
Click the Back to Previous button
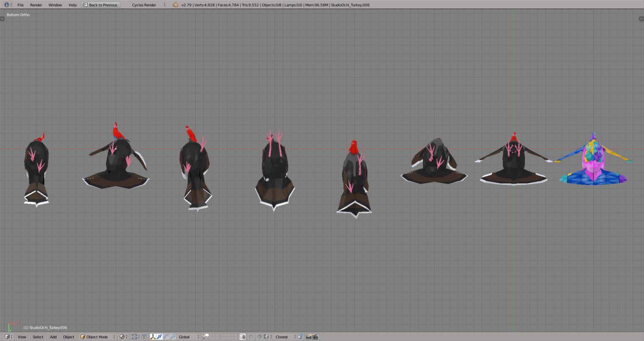[100, 5]
